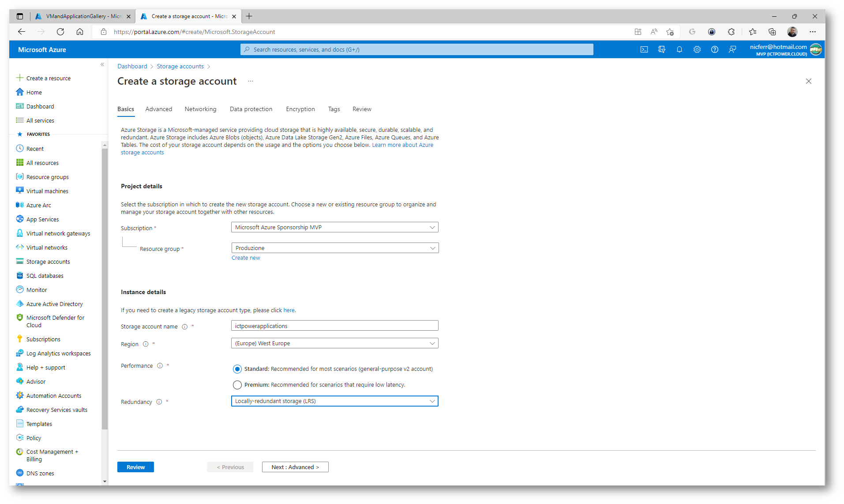Switch to the Encryption tab
The height and width of the screenshot is (504, 844).
click(x=300, y=109)
